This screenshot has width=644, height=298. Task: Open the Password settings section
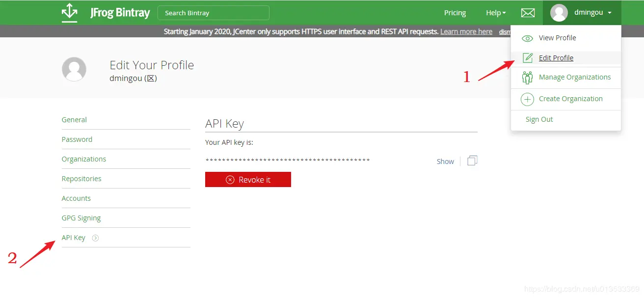[x=77, y=139]
